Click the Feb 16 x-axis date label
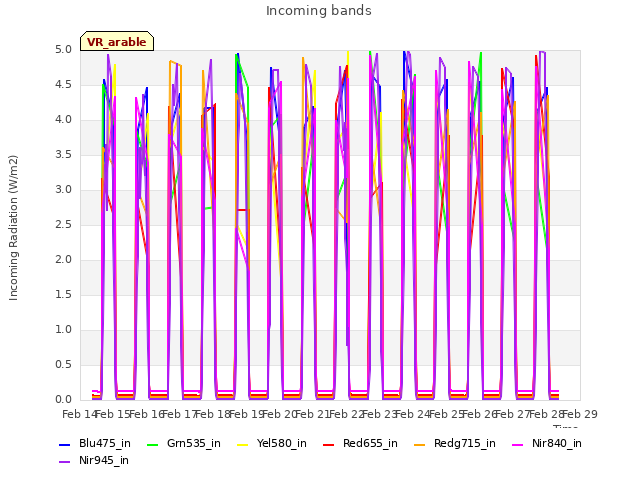The height and width of the screenshot is (480, 640). pyautogui.click(x=147, y=415)
